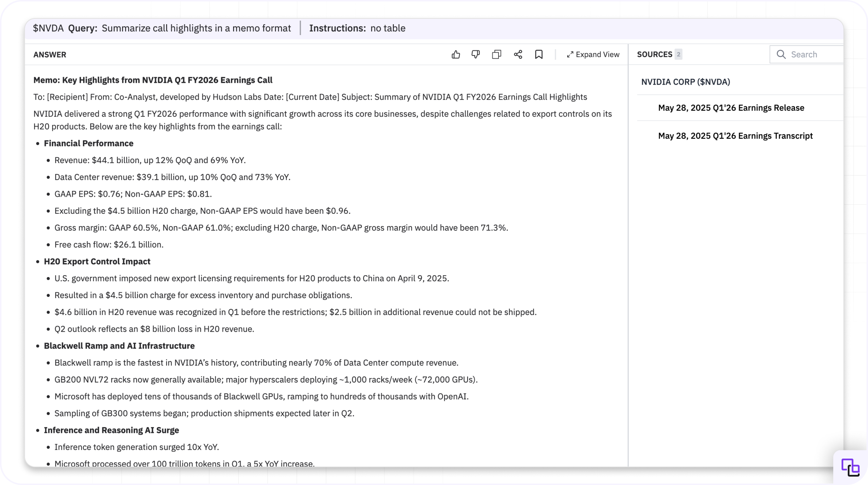
Task: Click the $NVDA ticker label
Action: (48, 28)
